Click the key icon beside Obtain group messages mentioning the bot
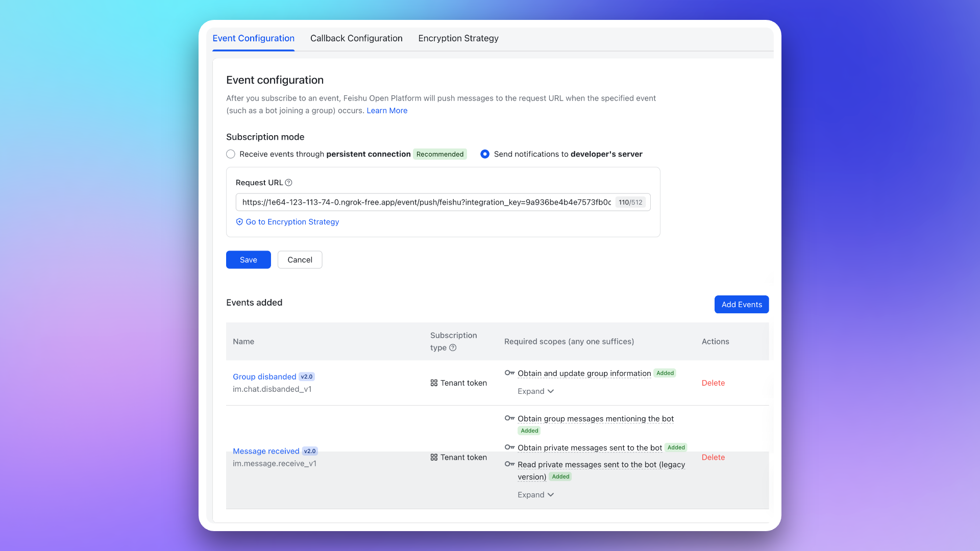980x551 pixels. coord(509,418)
